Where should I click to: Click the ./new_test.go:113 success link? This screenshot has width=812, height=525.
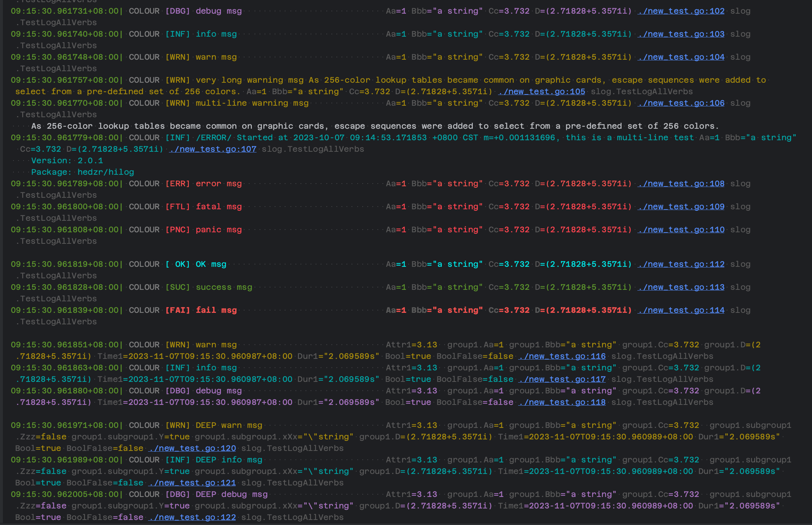[681, 287]
